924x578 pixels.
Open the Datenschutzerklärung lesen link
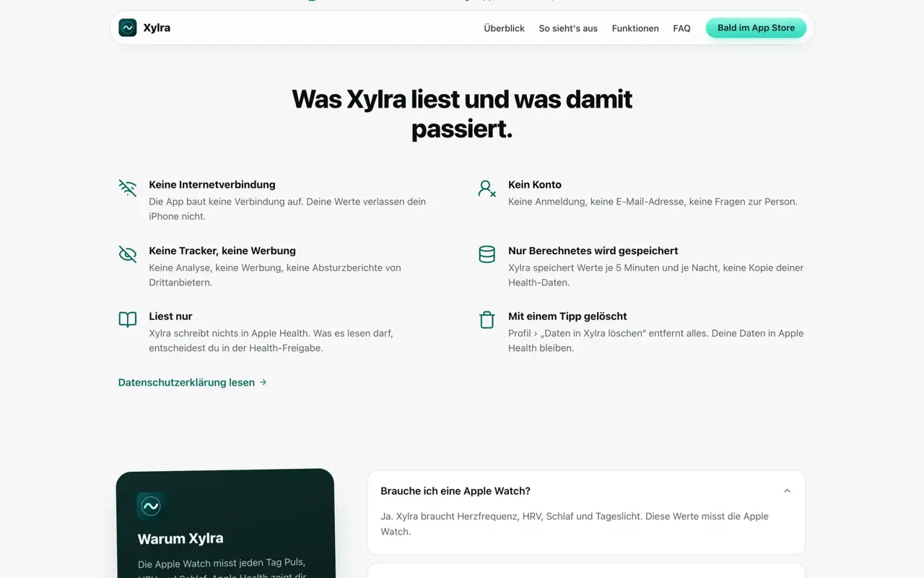click(193, 382)
